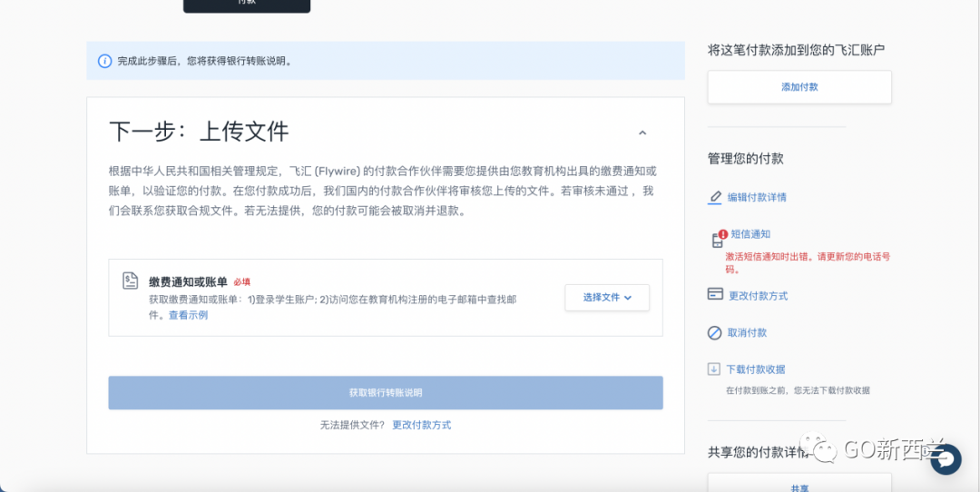Click the 下一步：上传文件 heading
This screenshot has height=492, width=980.
[199, 132]
